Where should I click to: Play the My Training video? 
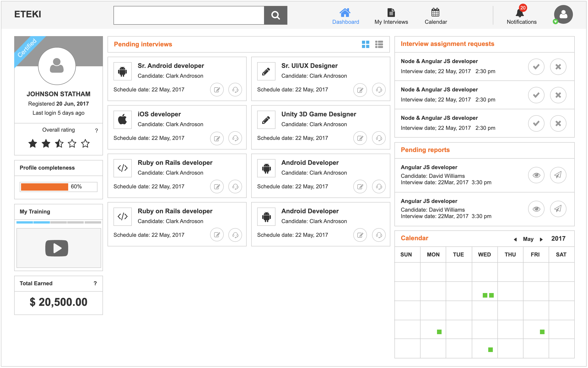[57, 248]
